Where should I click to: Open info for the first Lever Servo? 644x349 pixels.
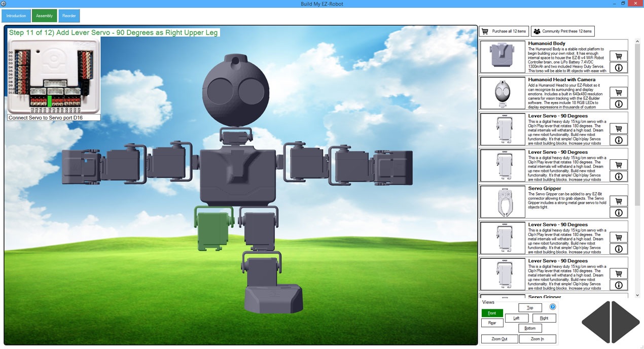coord(618,140)
